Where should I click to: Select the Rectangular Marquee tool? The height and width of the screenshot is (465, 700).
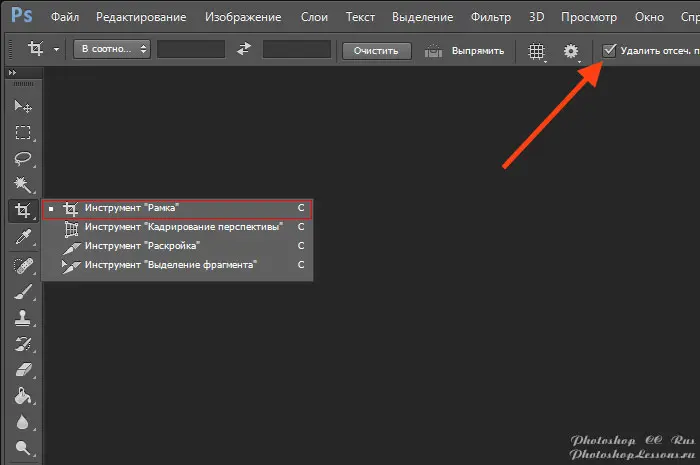click(22, 133)
